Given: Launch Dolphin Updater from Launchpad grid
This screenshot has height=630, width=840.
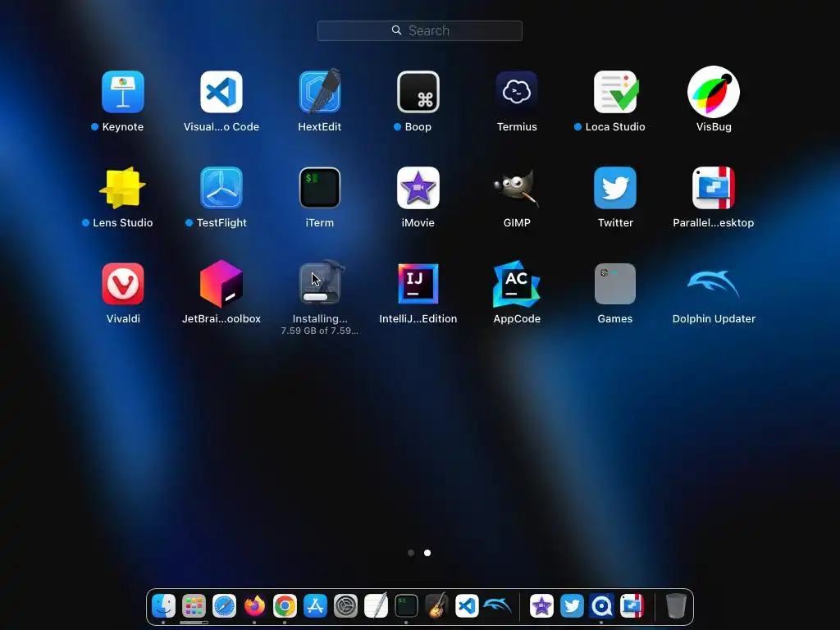Looking at the screenshot, I should (714, 284).
